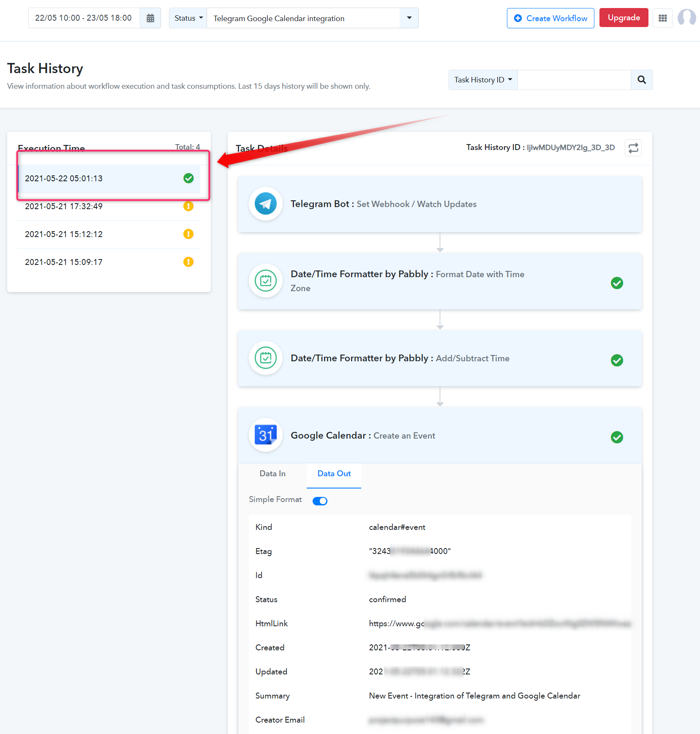This screenshot has width=700, height=734.
Task: Click the Status value confirmed
Action: pyautogui.click(x=387, y=599)
